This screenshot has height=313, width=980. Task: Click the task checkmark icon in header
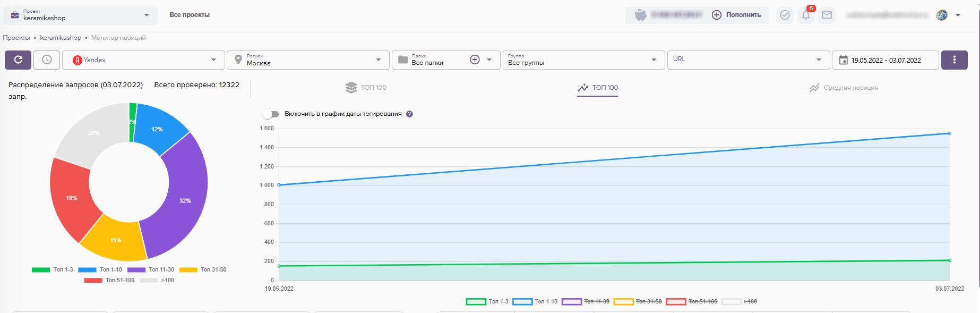[785, 15]
